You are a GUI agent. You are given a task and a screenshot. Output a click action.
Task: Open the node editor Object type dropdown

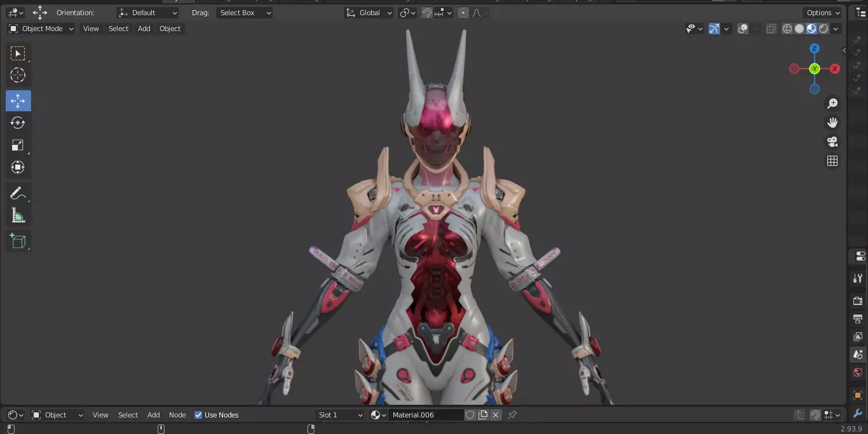[58, 415]
